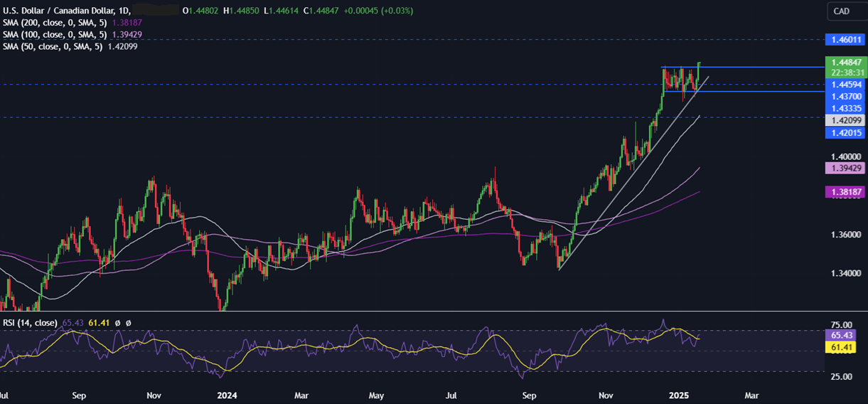
Task: Select the RSI (14, close) indicator legend
Action: (x=30, y=323)
